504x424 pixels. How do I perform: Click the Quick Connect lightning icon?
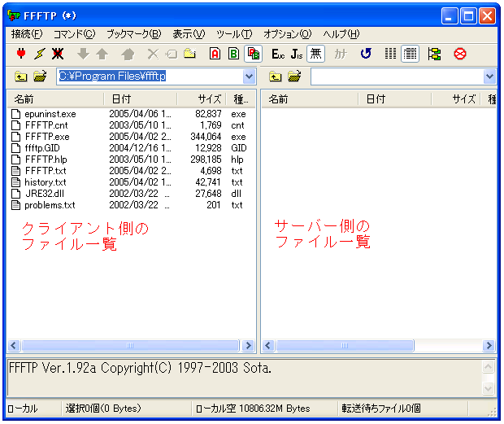click(39, 54)
